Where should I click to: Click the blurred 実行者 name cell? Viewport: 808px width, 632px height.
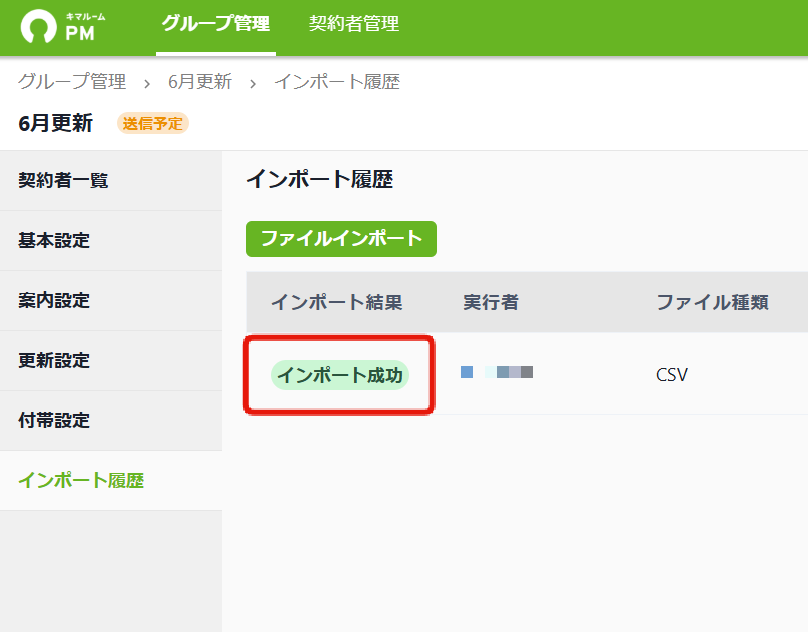click(x=497, y=372)
